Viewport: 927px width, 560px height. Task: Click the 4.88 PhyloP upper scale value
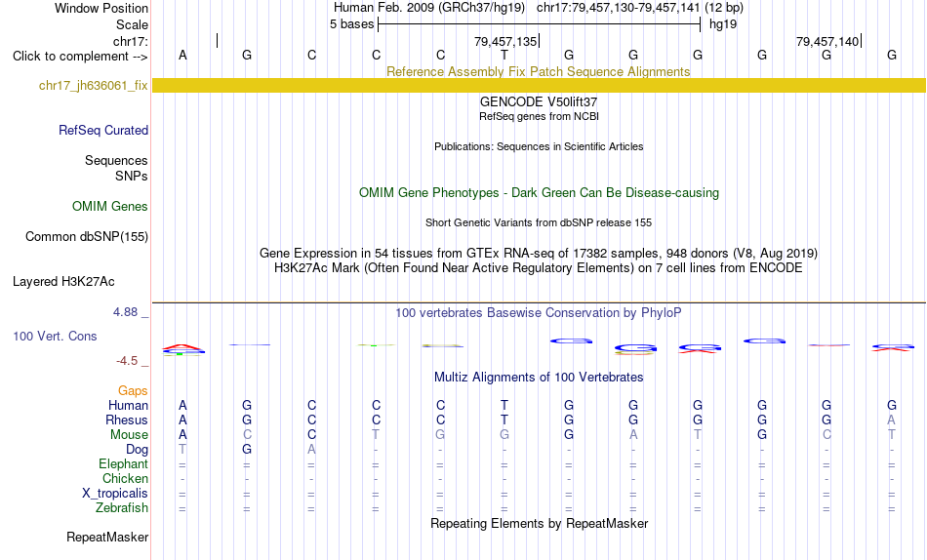coord(125,312)
